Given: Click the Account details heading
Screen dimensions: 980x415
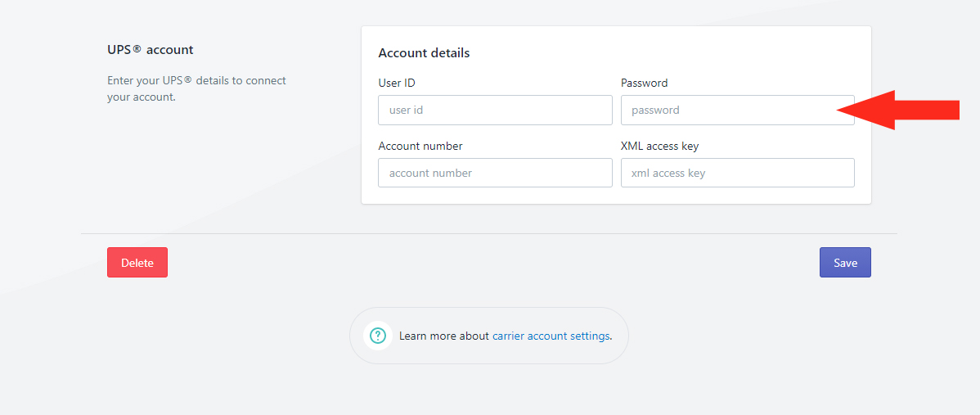Looking at the screenshot, I should coord(424,53).
